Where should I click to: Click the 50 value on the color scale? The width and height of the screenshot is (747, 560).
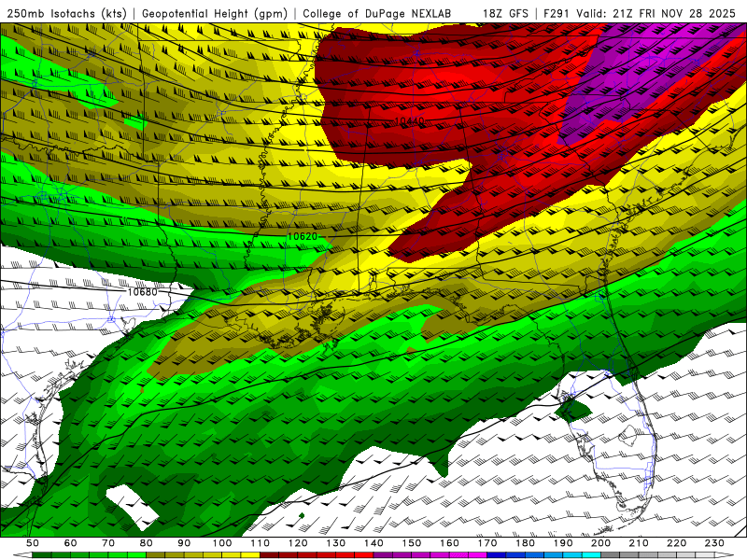point(33,543)
